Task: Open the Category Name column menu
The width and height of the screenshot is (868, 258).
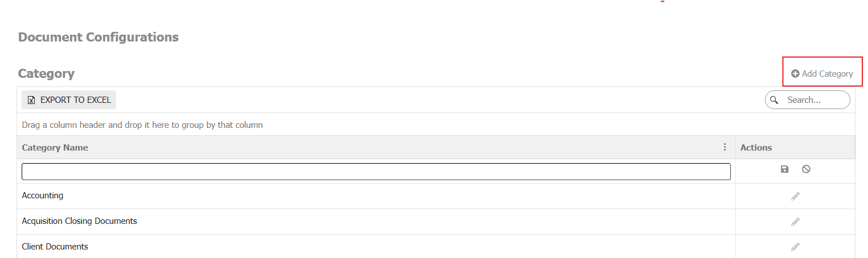Action: point(725,147)
